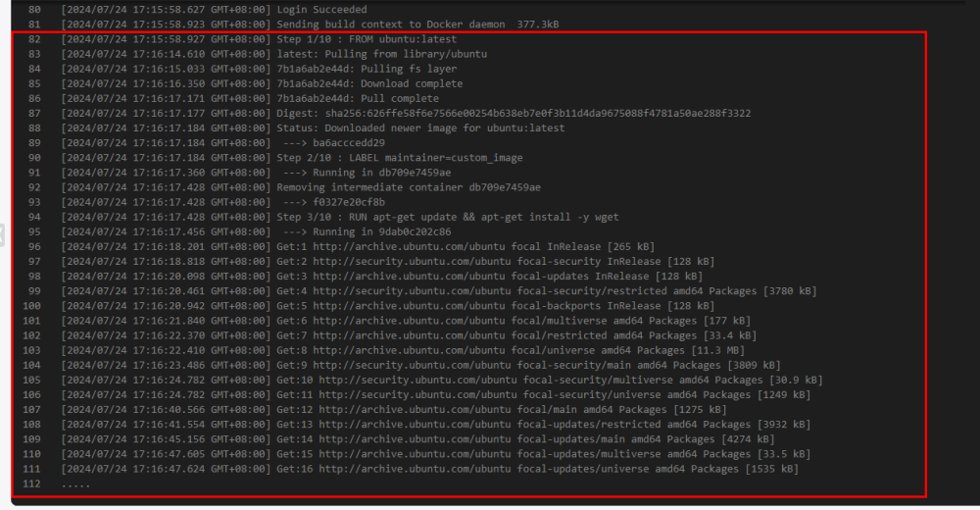Click line number 103 in the gutter
Viewport: 980px width, 510px height.
[x=31, y=350]
